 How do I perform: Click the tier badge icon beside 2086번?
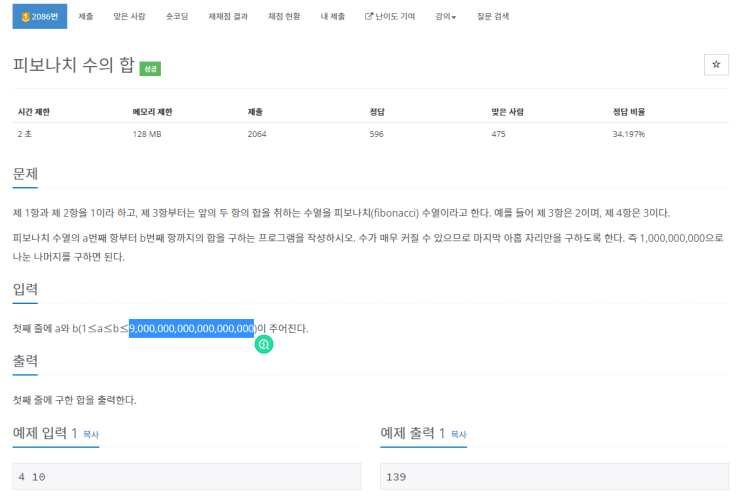click(x=26, y=17)
